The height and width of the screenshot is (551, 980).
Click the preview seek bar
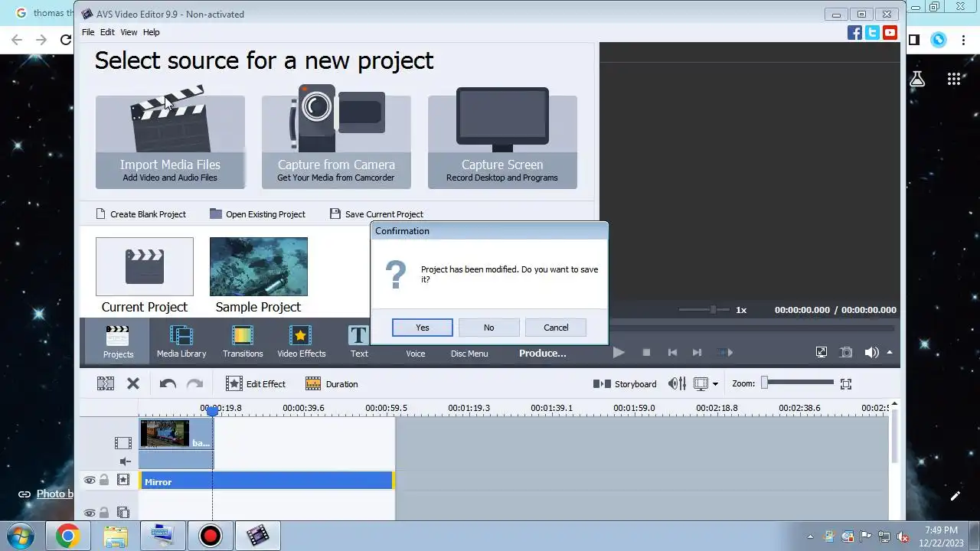pos(752,328)
